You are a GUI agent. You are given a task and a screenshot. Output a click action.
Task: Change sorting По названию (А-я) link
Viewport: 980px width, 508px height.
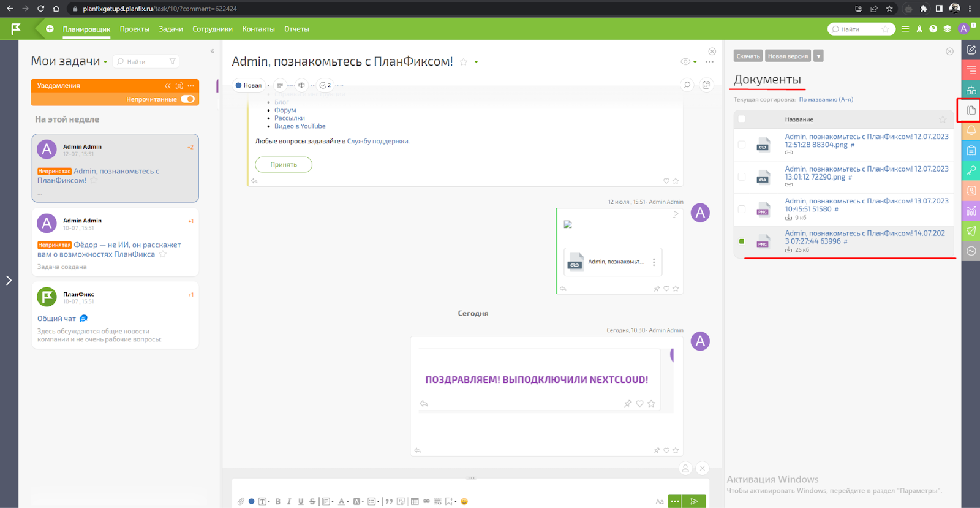[x=826, y=99]
